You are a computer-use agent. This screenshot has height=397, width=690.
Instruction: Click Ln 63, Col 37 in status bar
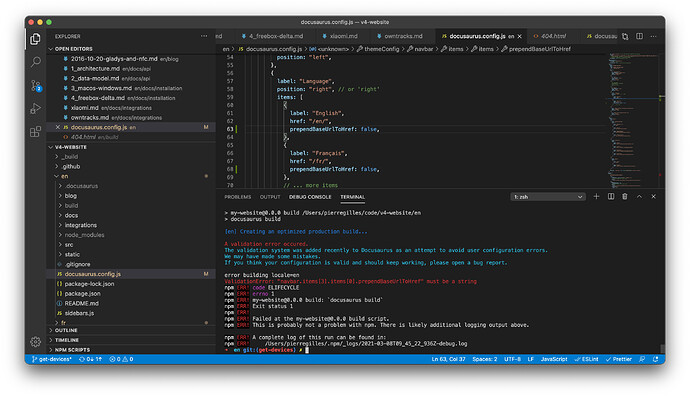(448, 359)
